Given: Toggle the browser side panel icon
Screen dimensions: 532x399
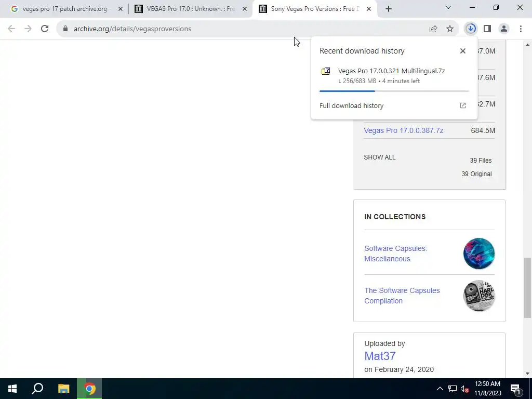Looking at the screenshot, I should tap(487, 29).
